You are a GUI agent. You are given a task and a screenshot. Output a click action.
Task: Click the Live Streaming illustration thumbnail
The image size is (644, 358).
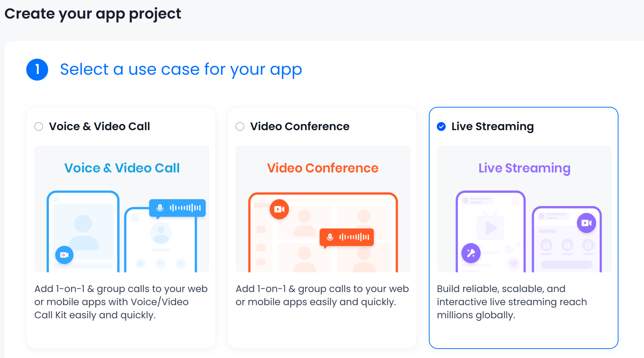pos(524,209)
